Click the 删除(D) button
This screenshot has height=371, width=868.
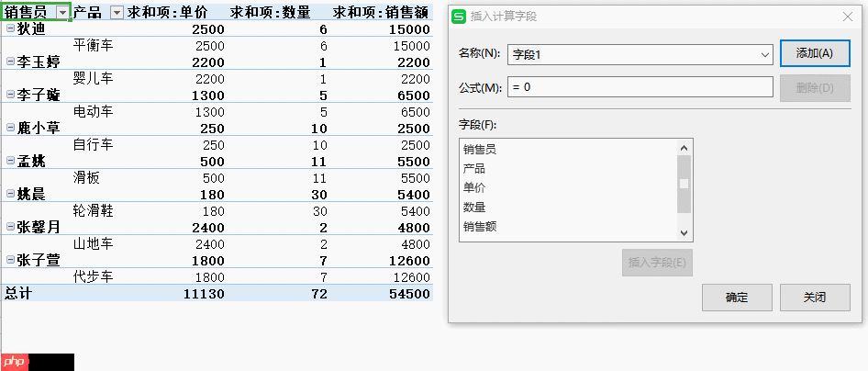click(x=815, y=88)
